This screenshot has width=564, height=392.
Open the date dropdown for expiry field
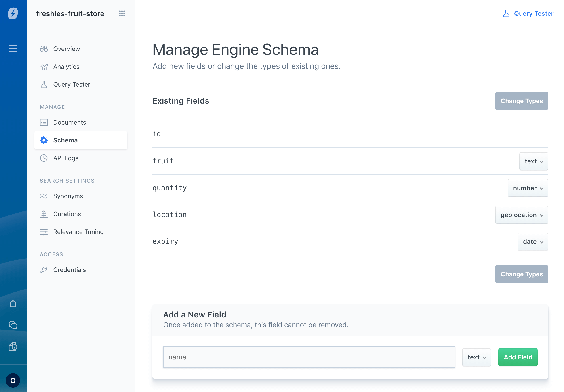pos(532,242)
